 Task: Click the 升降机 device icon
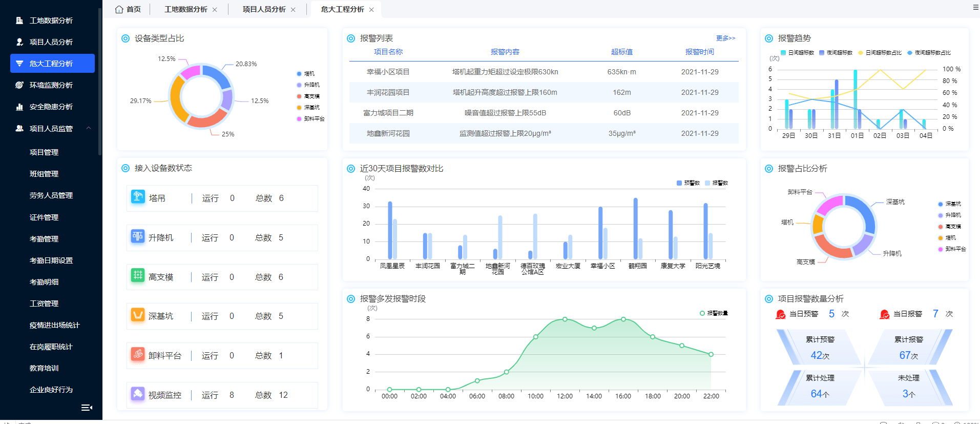point(138,236)
